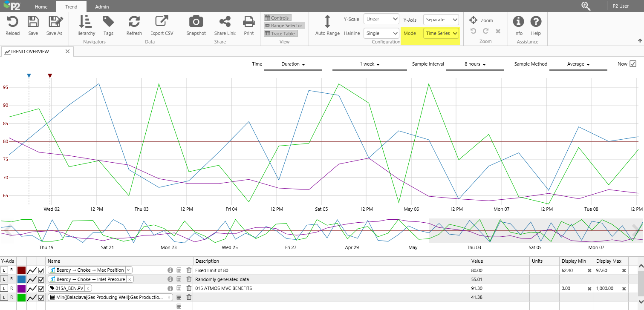Image resolution: width=644 pixels, height=310 pixels.
Task: Toggle visibility checkbox for Beardy Choke Inlet Pressure
Action: click(41, 280)
